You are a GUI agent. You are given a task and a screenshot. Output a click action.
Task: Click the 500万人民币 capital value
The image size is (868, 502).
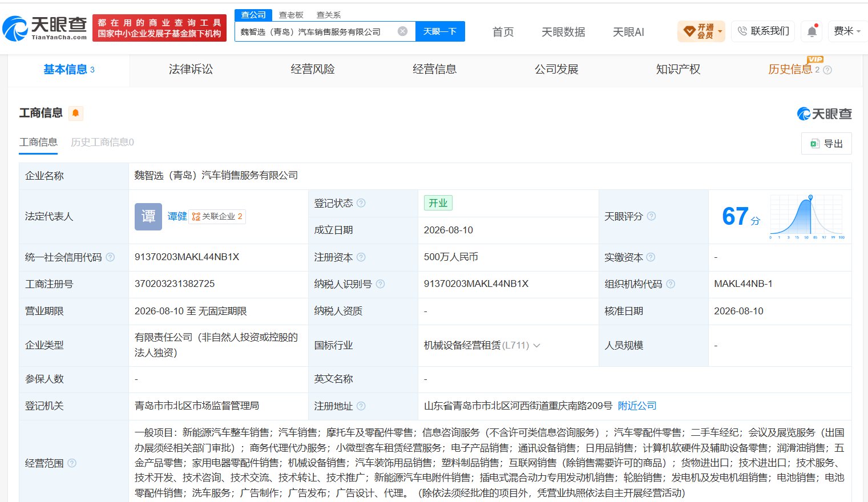(x=451, y=257)
